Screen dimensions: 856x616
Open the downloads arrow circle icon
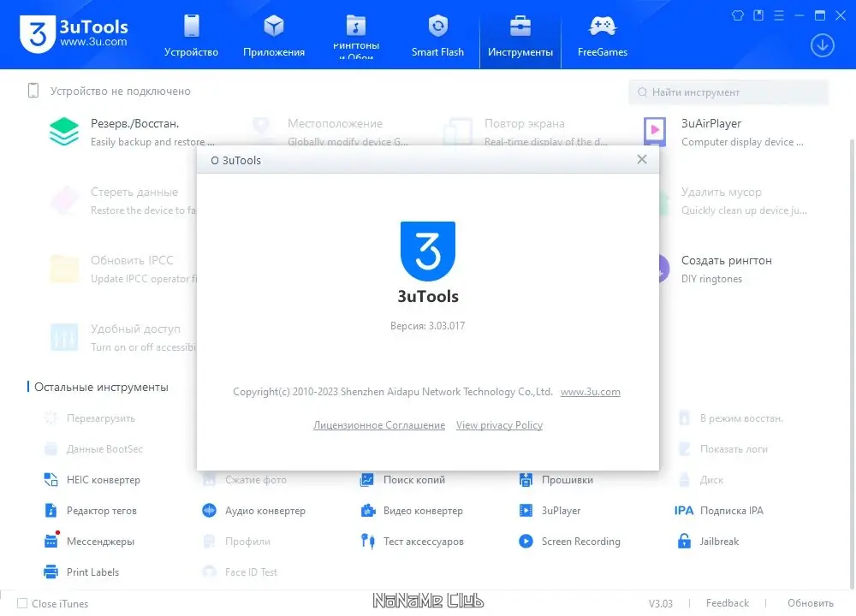pos(822,45)
